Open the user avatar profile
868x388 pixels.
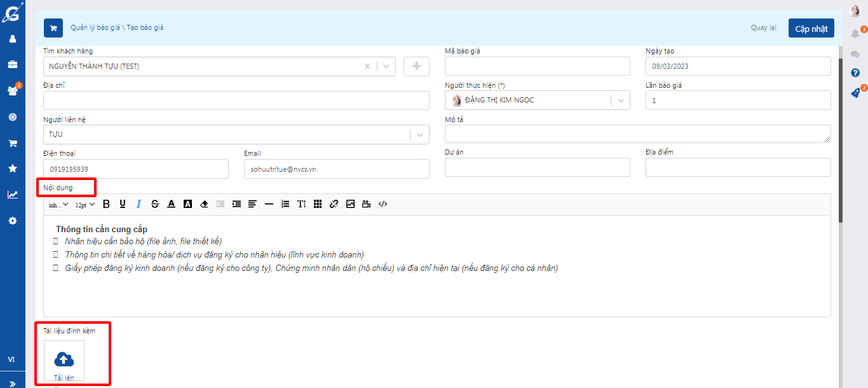pyautogui.click(x=855, y=10)
